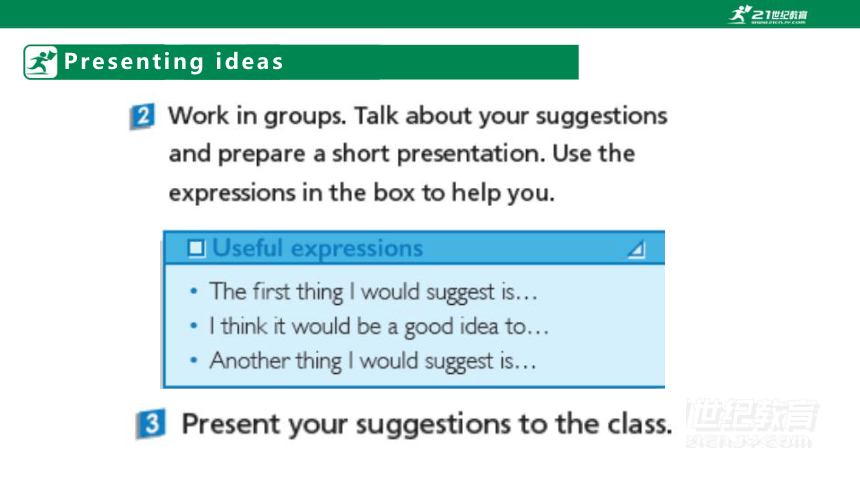Select 'The first thing I would suggest is' line
860x484 pixels.
point(374,292)
